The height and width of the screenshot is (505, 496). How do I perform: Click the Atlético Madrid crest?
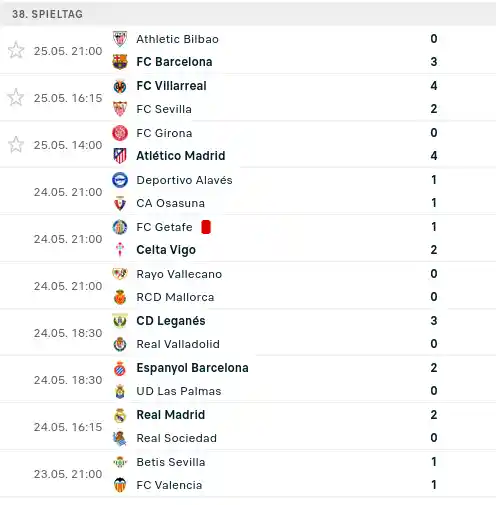tap(120, 156)
